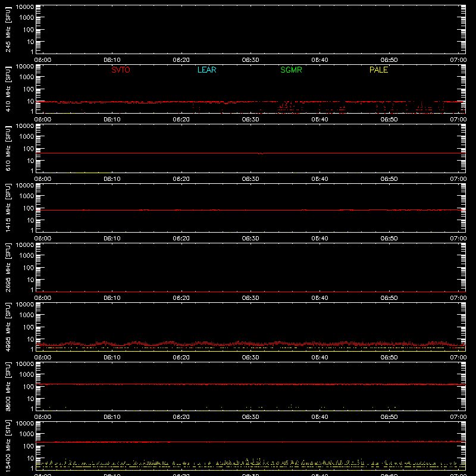This screenshot has width=476, height=476.
Task: Click the red trace in the 610 MHz panel
Action: pos(250,154)
